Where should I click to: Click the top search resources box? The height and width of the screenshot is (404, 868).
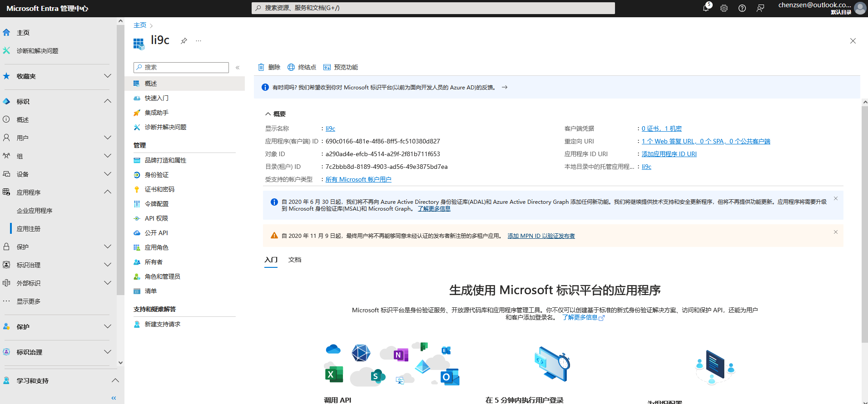(433, 8)
